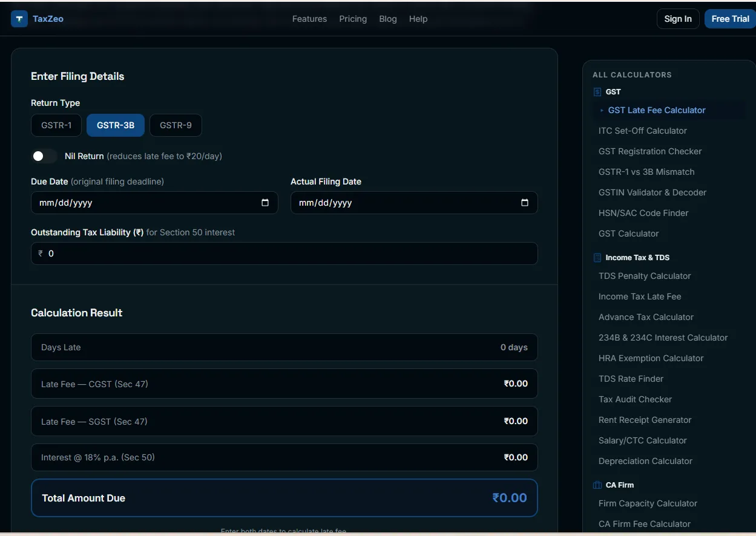Viewport: 756px width, 536px height.
Task: Open TDS Rate Finder
Action: (x=631, y=379)
